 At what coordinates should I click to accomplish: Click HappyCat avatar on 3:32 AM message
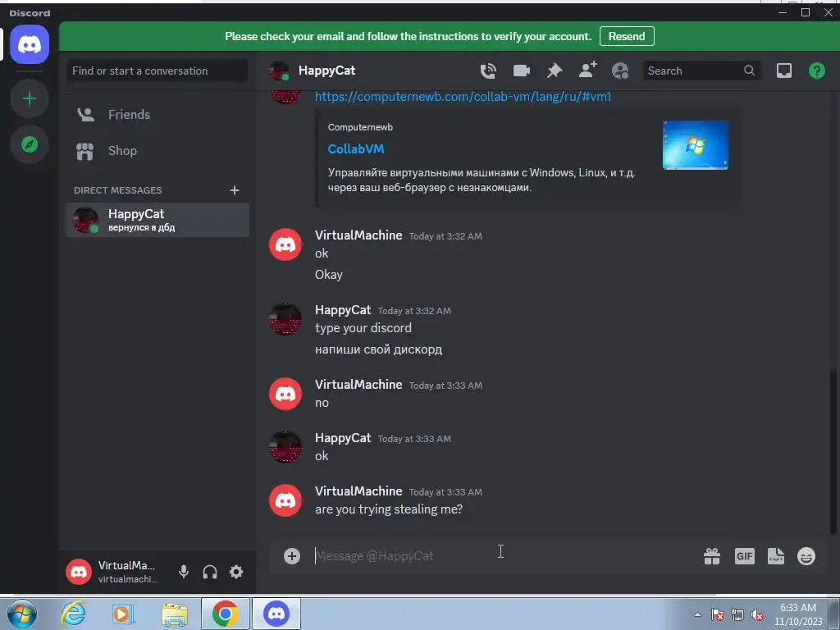(x=285, y=319)
